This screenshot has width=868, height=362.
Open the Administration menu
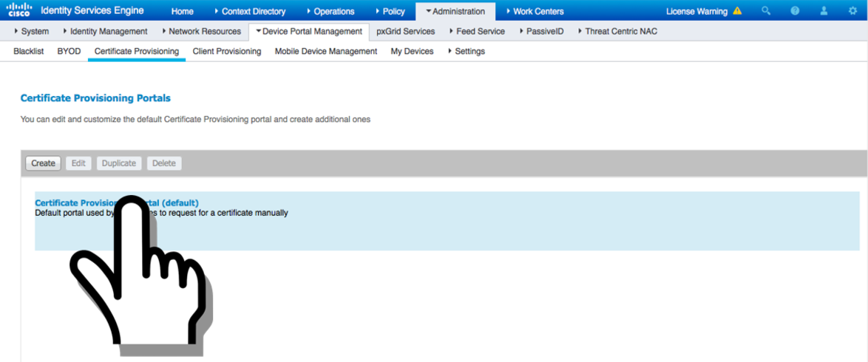pyautogui.click(x=455, y=11)
